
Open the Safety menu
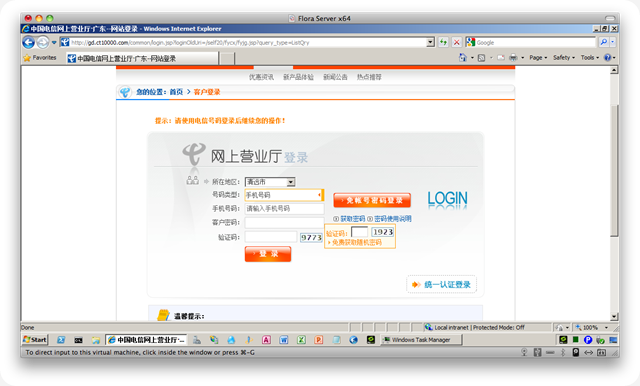click(564, 58)
